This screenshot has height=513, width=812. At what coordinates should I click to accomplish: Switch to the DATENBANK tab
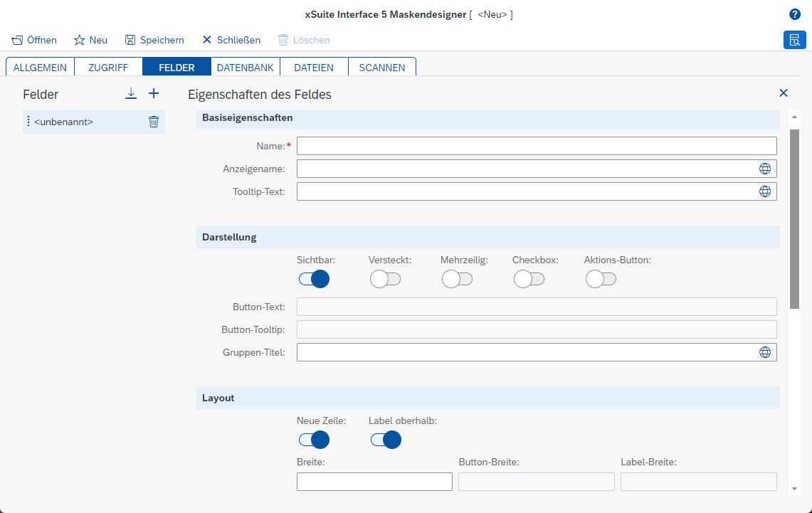245,66
